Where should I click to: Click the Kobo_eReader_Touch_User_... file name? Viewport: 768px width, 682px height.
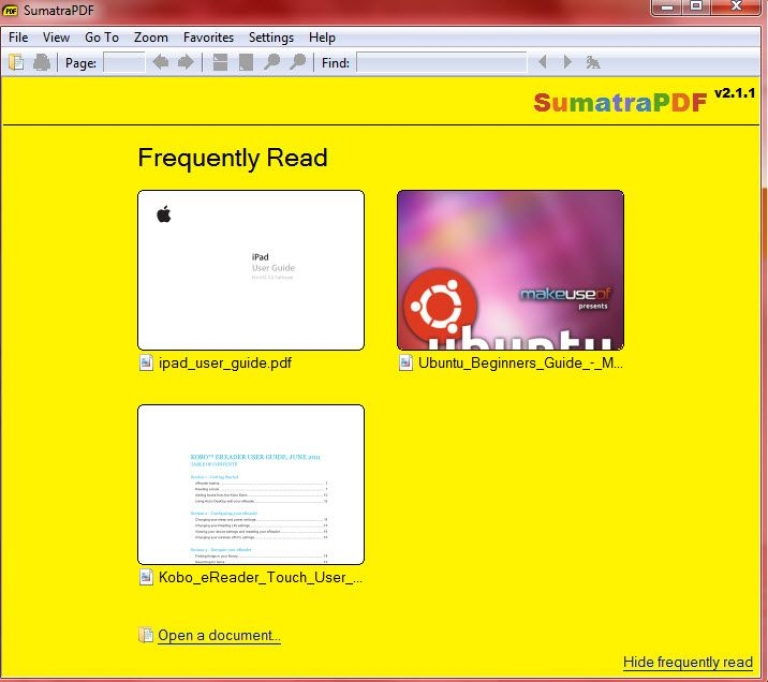[x=261, y=577]
